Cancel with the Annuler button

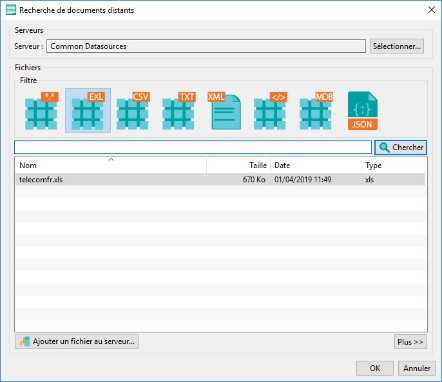[417, 368]
